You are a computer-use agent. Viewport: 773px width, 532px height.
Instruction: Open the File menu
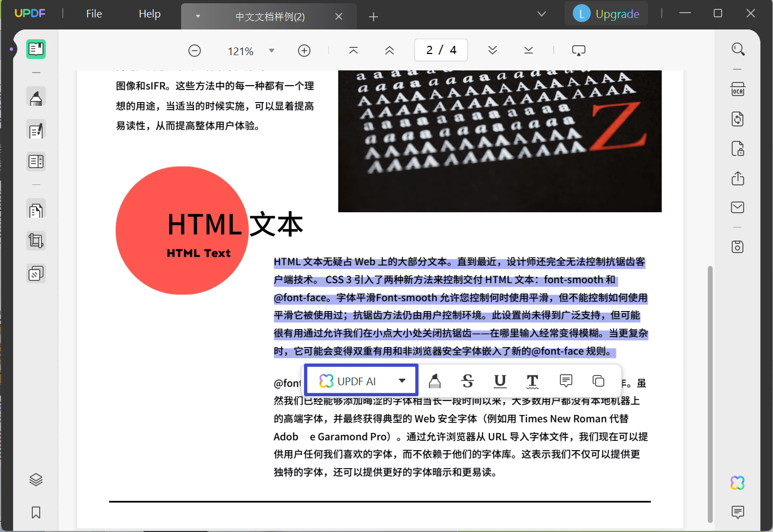pyautogui.click(x=93, y=14)
